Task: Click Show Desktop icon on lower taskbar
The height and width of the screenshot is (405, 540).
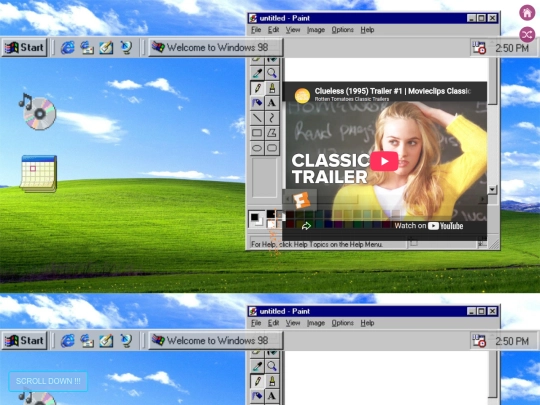Action: tap(106, 341)
